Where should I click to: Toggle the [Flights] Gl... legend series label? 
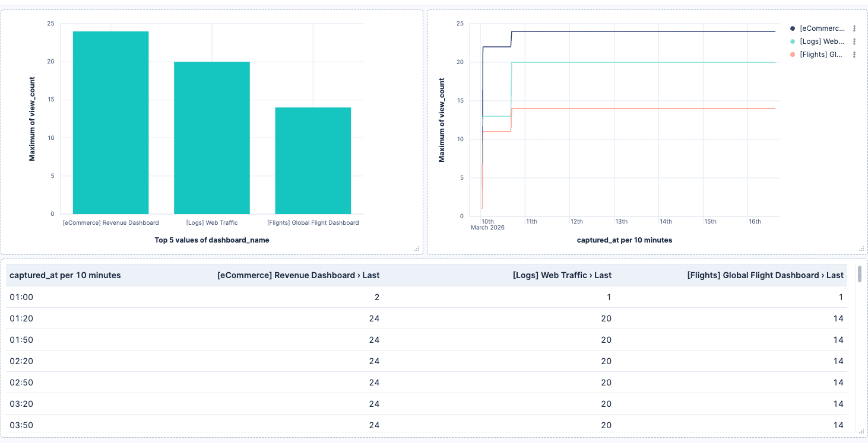[822, 55]
